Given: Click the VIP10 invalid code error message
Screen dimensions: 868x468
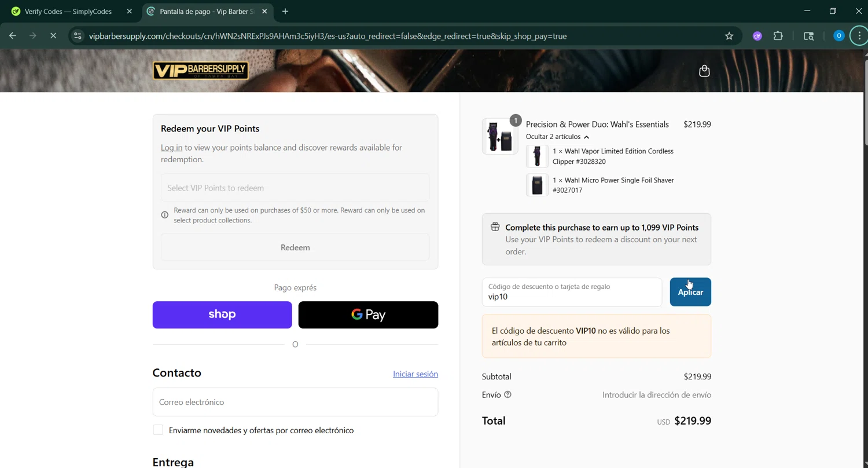Looking at the screenshot, I should 596,337.
